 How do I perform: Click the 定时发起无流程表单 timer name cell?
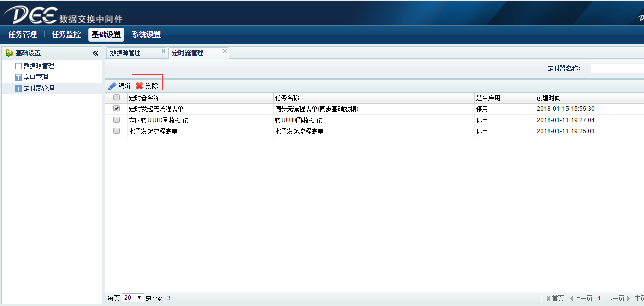(x=156, y=109)
